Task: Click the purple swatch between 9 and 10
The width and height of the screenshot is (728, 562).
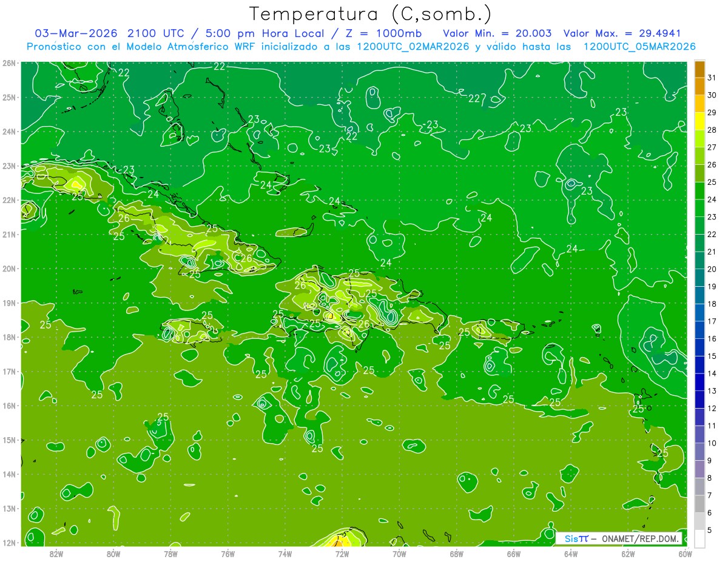Action: pyautogui.click(x=699, y=451)
